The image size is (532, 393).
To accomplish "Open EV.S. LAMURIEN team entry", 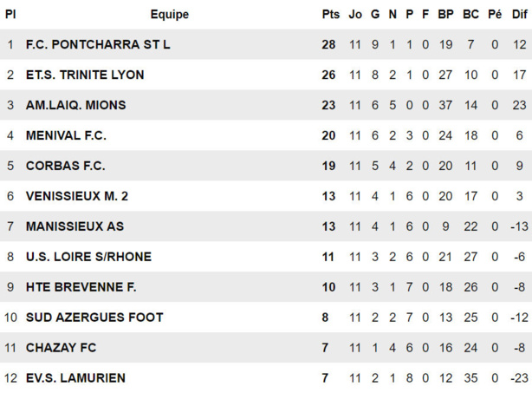I will [x=75, y=378].
